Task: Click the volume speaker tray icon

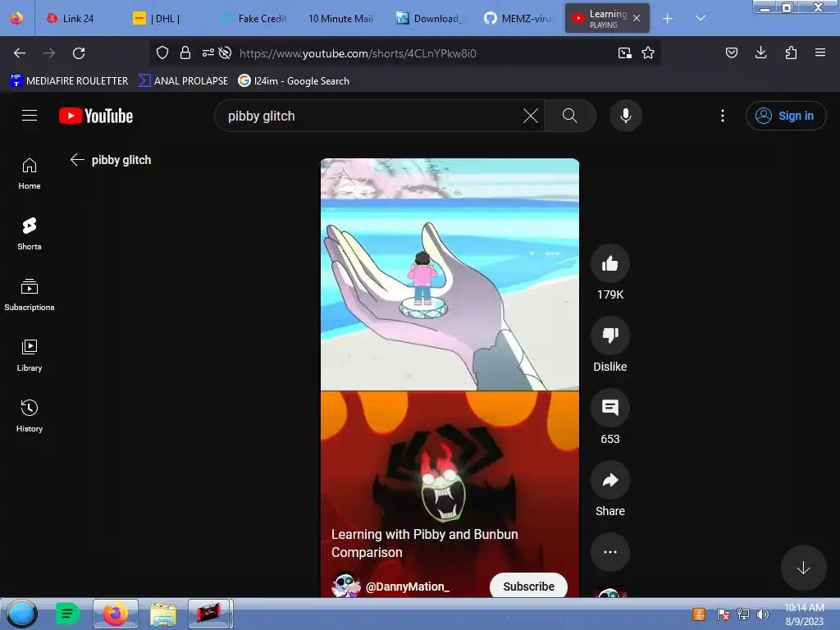Action: [763, 614]
